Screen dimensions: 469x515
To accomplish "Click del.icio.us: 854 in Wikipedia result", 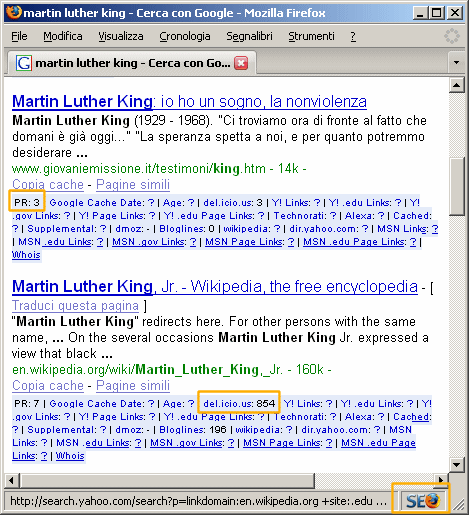I will pyautogui.click(x=239, y=403).
